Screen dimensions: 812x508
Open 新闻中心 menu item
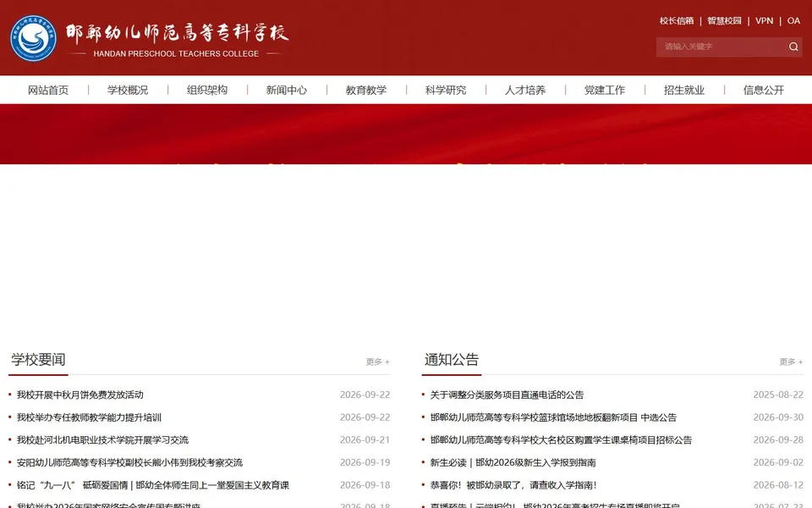pos(287,90)
